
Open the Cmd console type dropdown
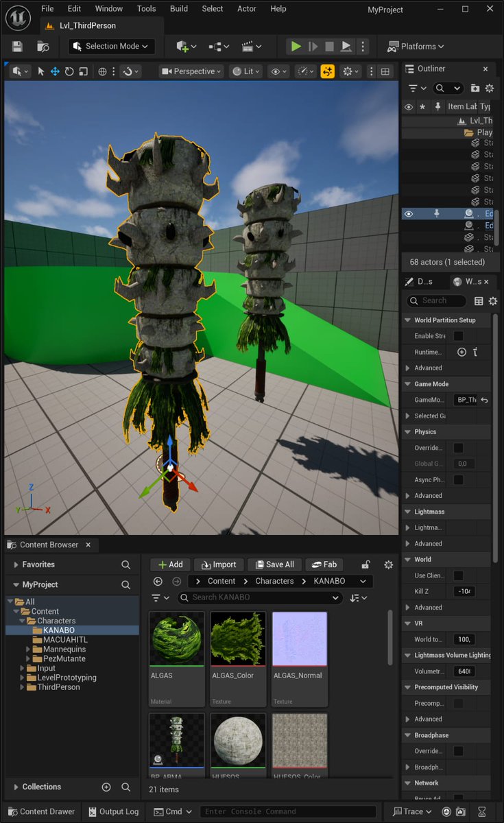[x=173, y=811]
